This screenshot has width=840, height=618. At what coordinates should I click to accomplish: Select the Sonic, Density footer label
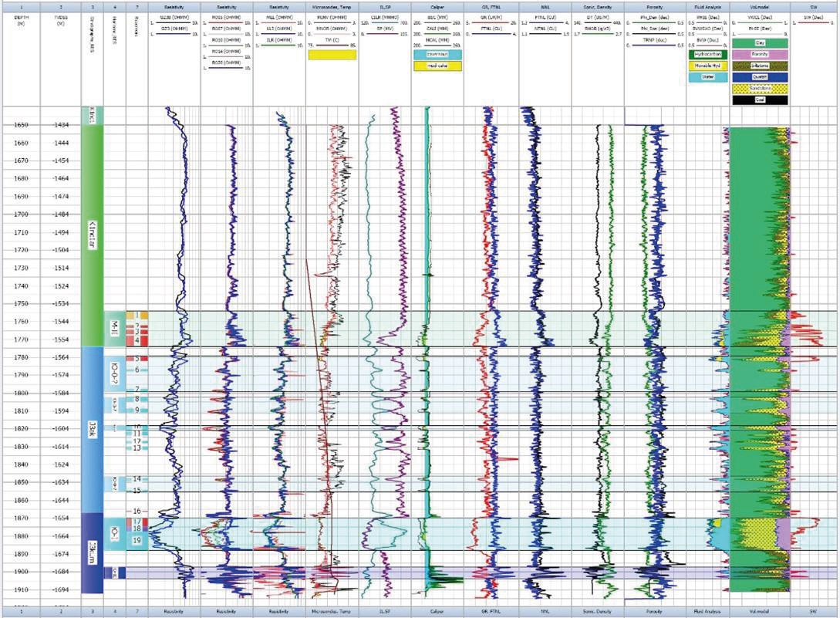(596, 611)
